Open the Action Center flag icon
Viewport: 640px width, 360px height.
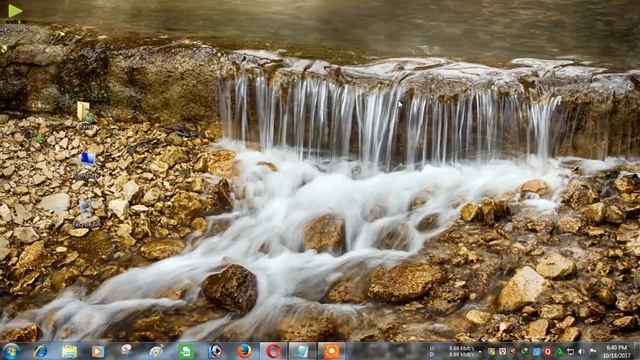point(593,351)
